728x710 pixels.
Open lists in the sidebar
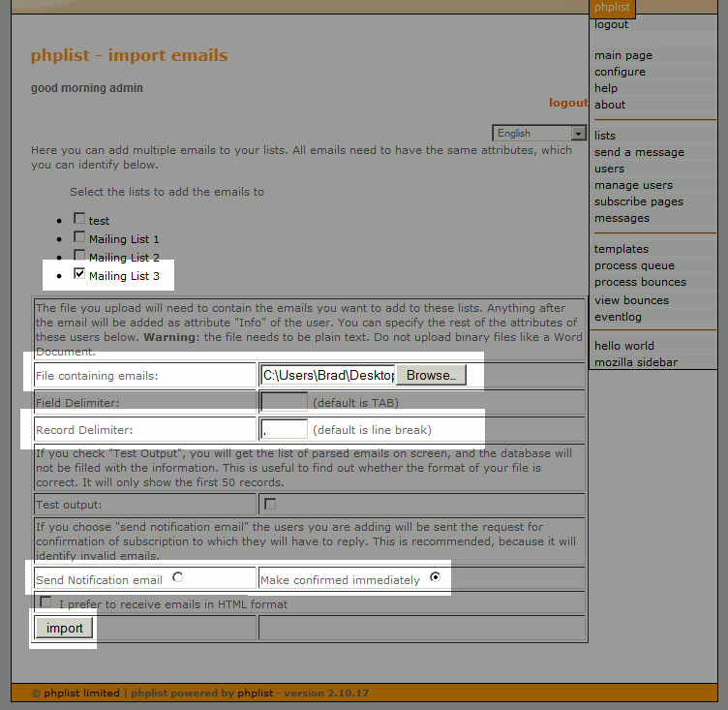pos(605,136)
